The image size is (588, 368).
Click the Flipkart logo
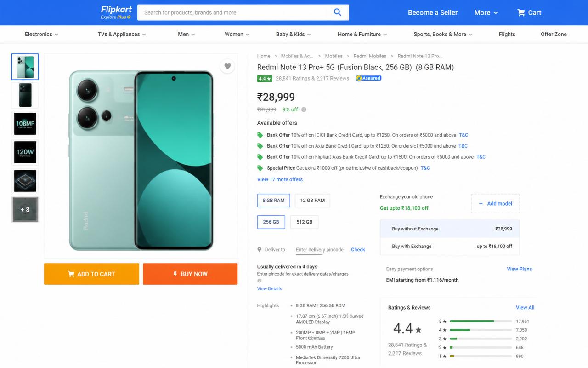[x=116, y=12]
